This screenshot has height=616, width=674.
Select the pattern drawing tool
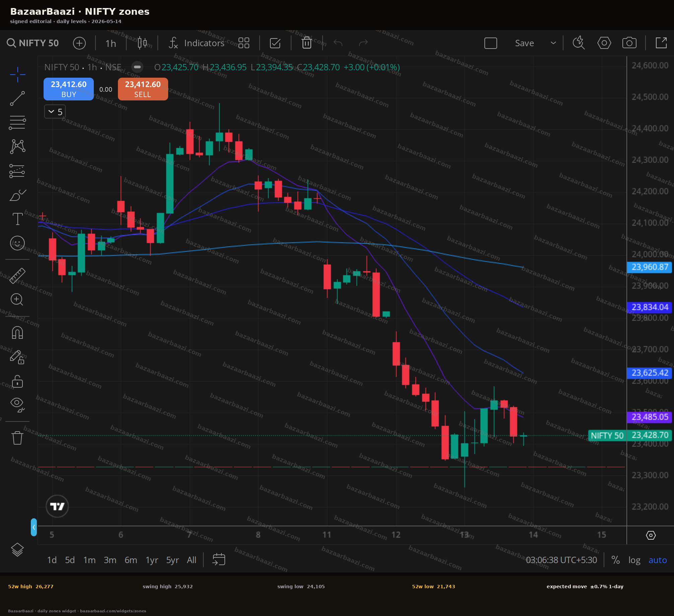[17, 147]
